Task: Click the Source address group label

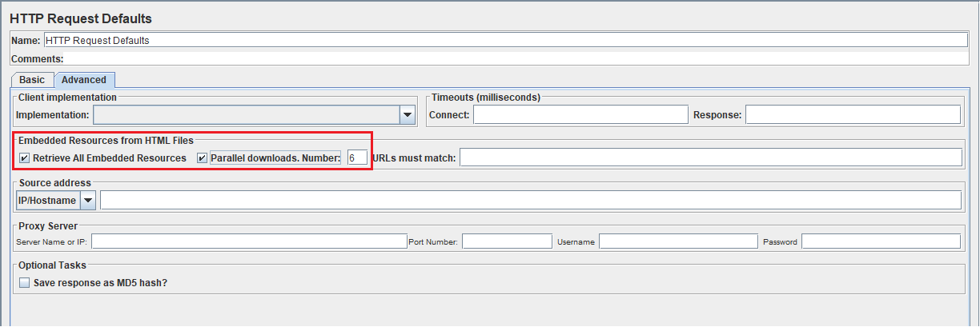Action: [55, 183]
